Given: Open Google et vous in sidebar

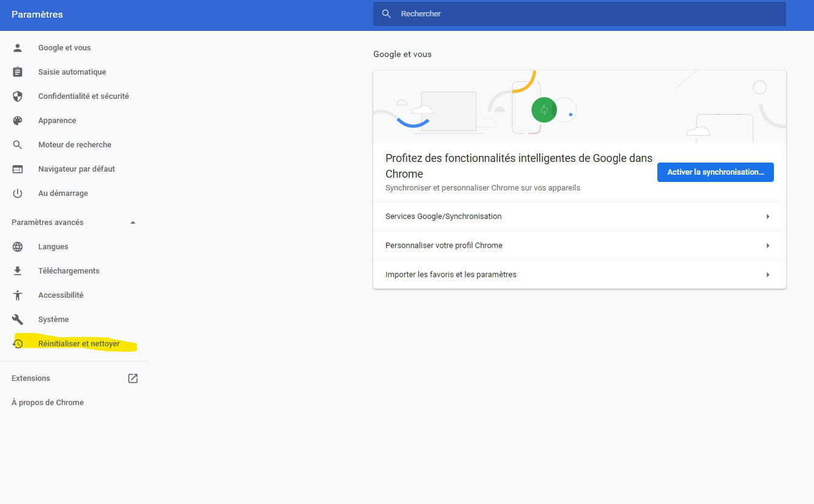Looking at the screenshot, I should [x=64, y=48].
